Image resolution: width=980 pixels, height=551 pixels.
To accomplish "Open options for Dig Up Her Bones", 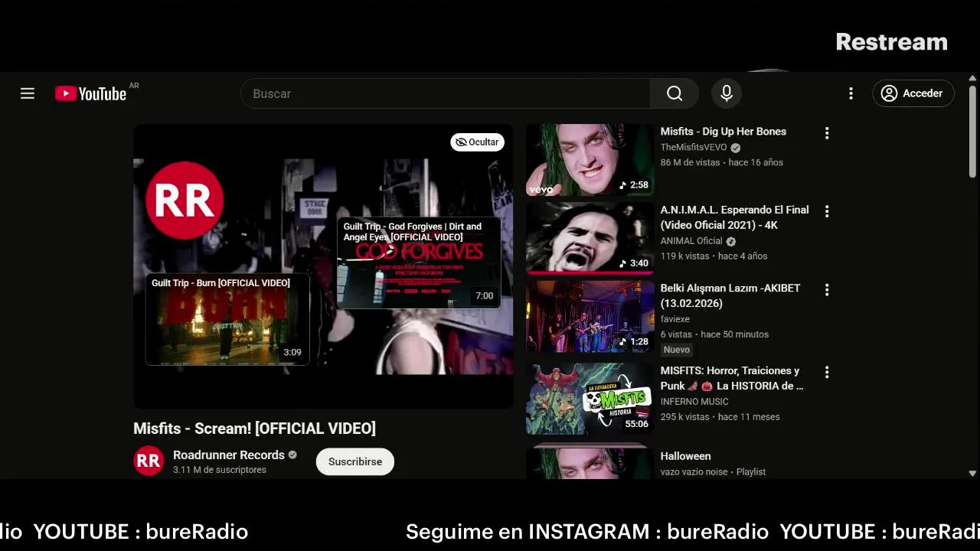I will point(827,133).
